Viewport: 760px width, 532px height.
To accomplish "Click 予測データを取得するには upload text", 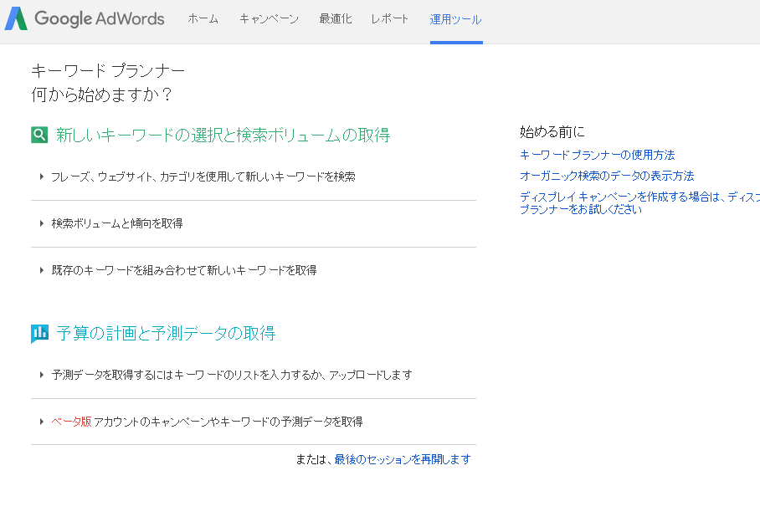I will [232, 375].
